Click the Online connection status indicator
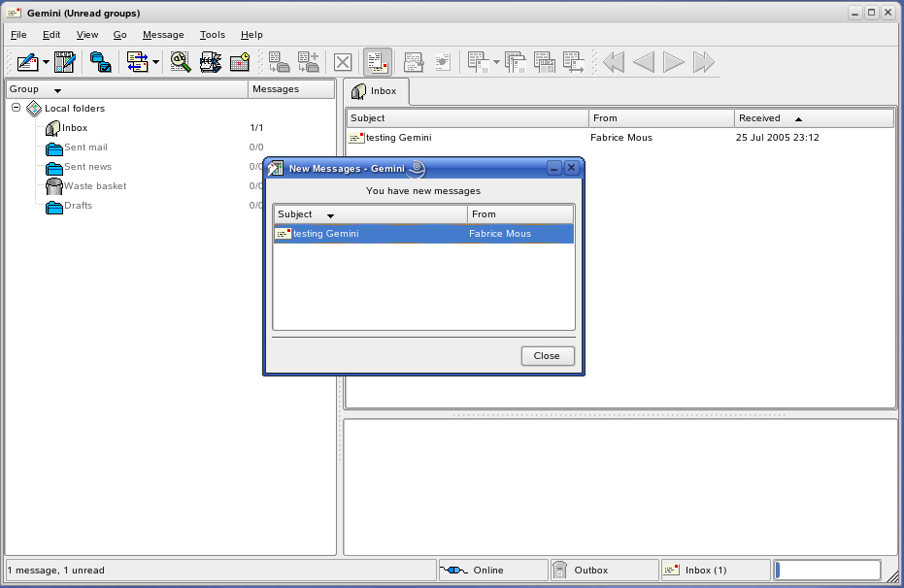This screenshot has height=588, width=904. click(x=493, y=571)
